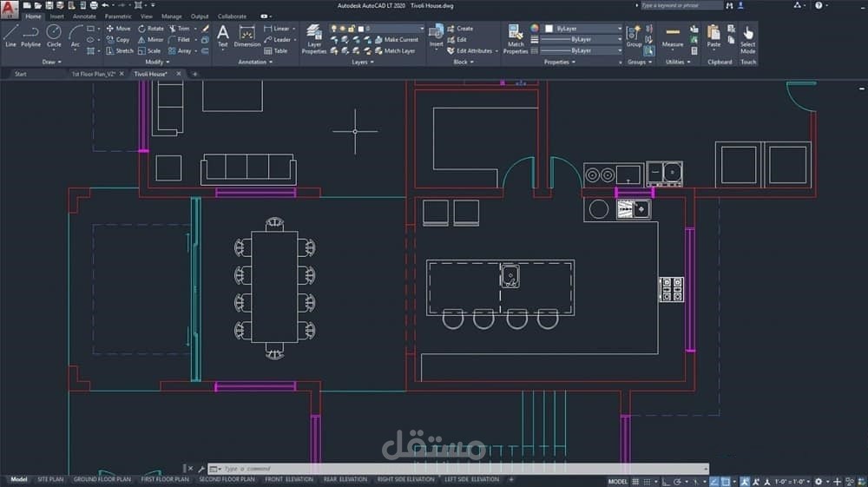
Task: Switch to SITE PLAN layout tab
Action: click(50, 479)
